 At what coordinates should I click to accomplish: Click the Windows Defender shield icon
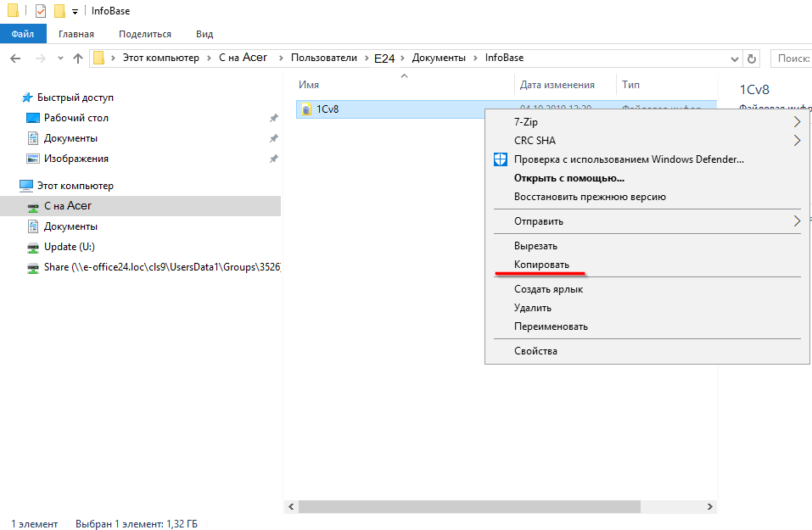[501, 159]
